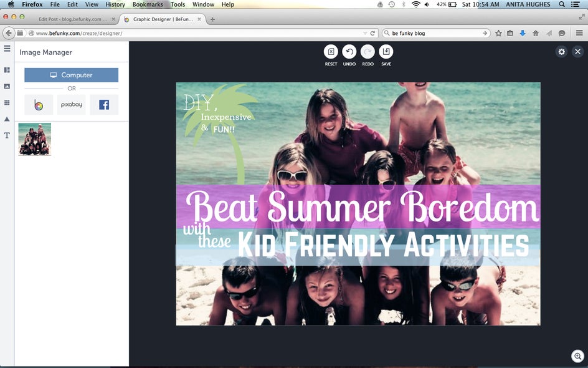Select the green palm tree graphic

(219, 133)
